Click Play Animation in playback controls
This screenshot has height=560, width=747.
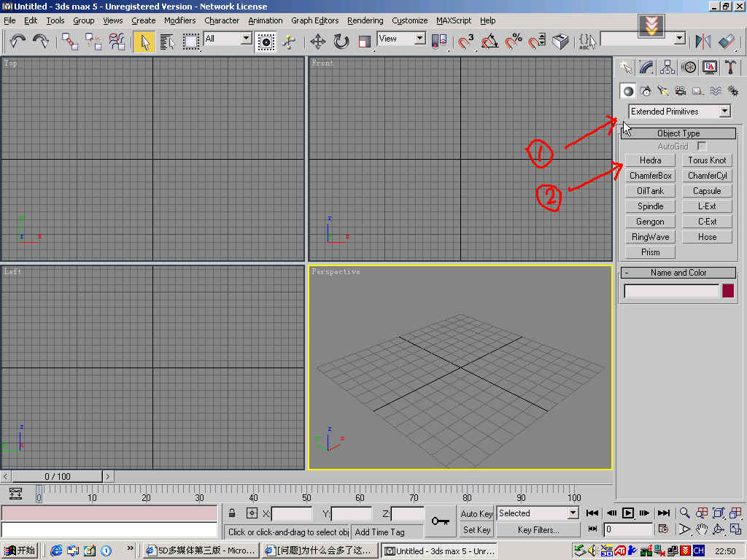(x=628, y=513)
